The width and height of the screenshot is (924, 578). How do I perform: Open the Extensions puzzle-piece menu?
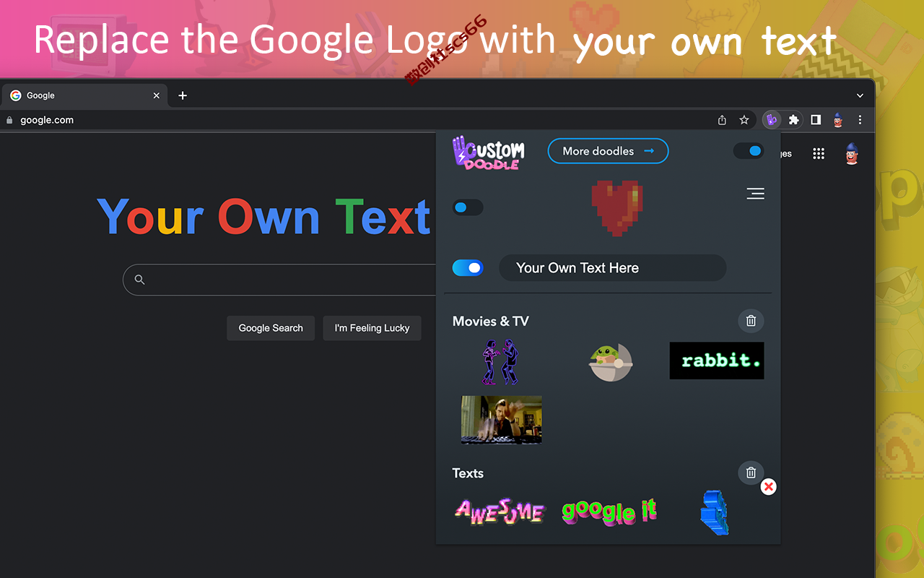(x=794, y=120)
